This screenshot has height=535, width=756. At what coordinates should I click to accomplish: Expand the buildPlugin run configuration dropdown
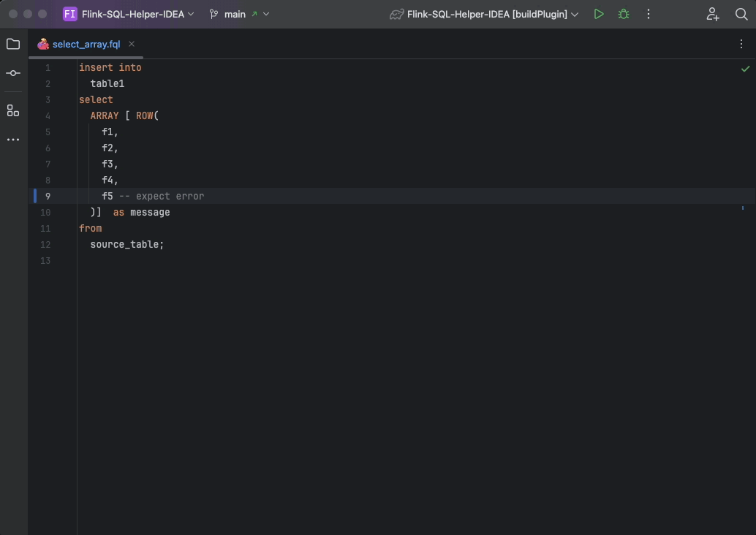[484, 14]
